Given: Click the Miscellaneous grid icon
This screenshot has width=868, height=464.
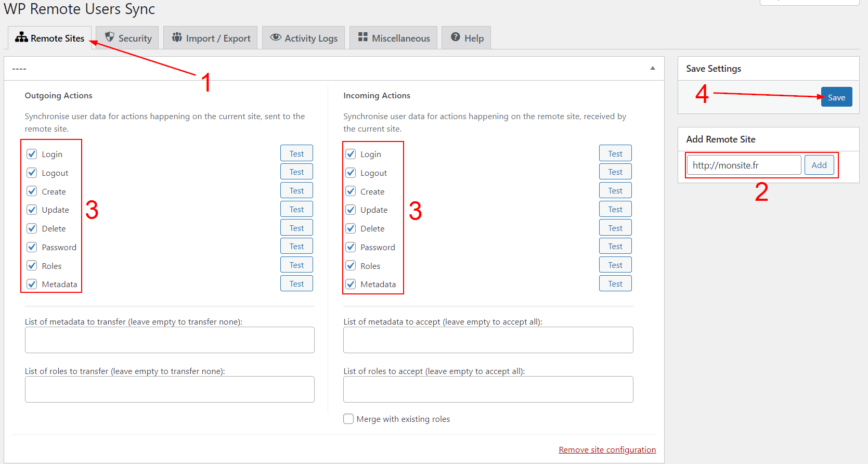Looking at the screenshot, I should tap(363, 37).
